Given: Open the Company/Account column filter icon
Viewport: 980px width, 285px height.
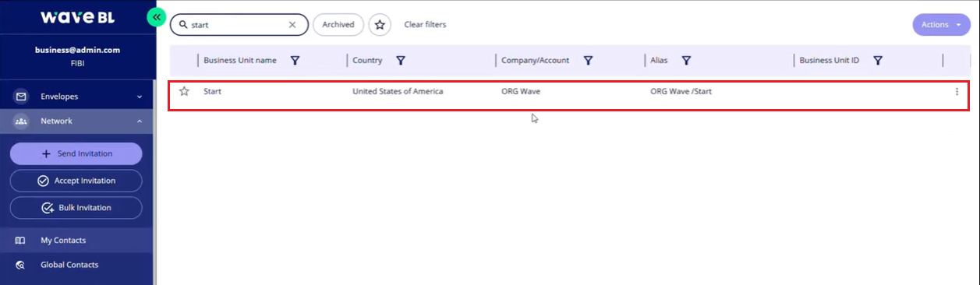Looking at the screenshot, I should click(589, 60).
